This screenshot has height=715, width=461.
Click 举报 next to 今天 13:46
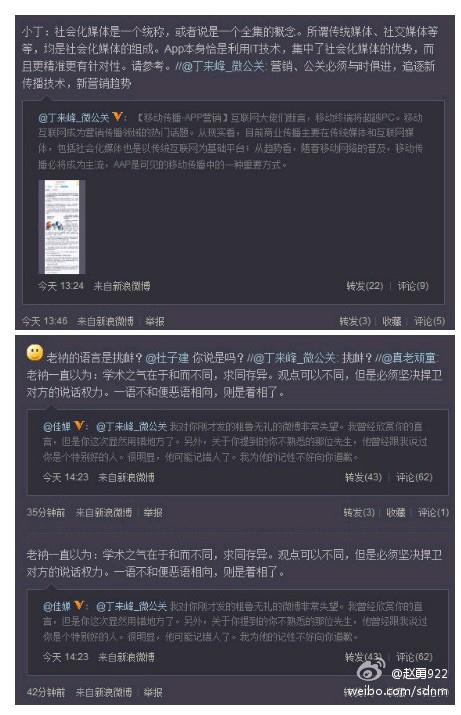(155, 321)
